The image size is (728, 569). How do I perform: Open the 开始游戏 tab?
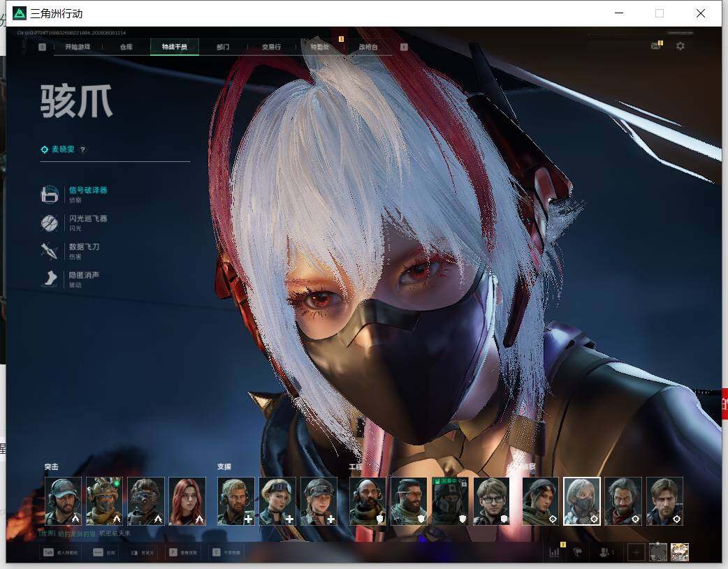coord(78,47)
